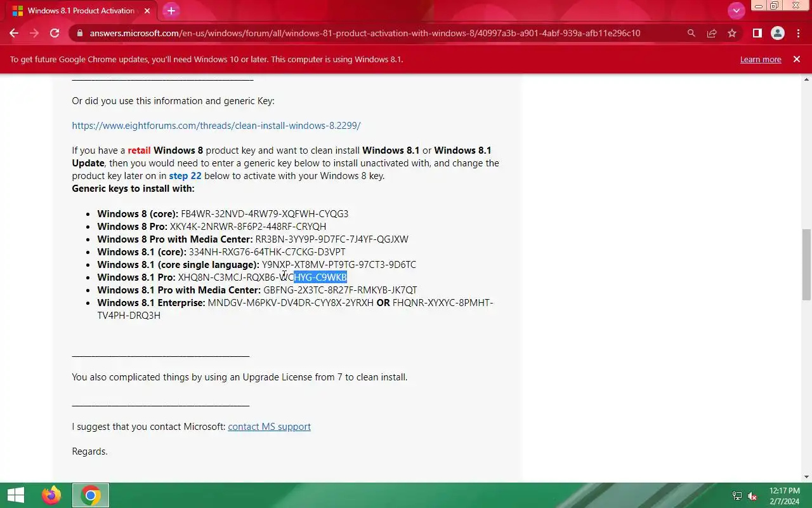Click the page vertical scrollbar thumb
Viewport: 812px width, 508px height.
coord(806,265)
